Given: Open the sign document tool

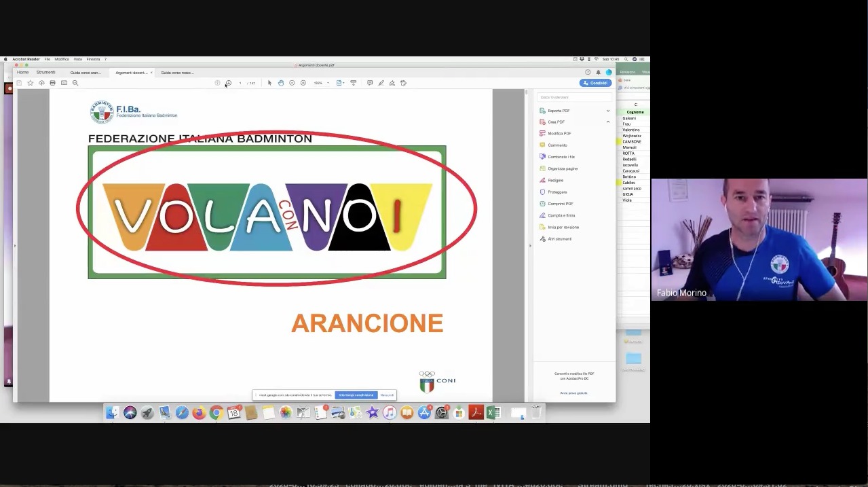Looking at the screenshot, I should [392, 83].
